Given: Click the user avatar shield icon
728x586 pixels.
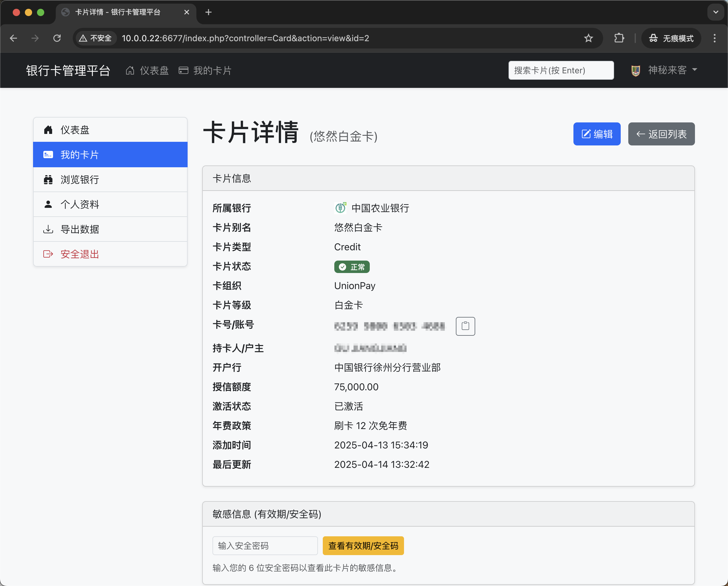Looking at the screenshot, I should coord(636,70).
